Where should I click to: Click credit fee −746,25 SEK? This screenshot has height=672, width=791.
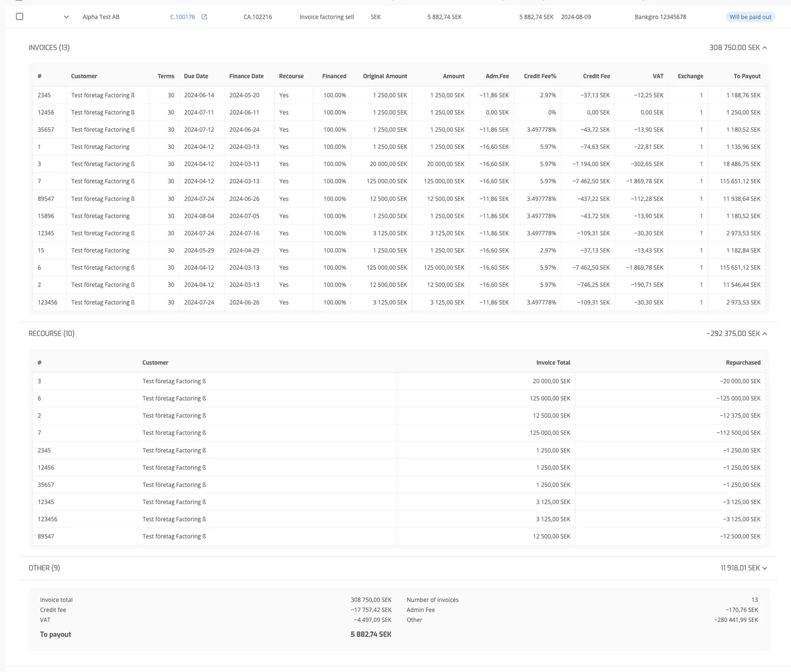593,285
